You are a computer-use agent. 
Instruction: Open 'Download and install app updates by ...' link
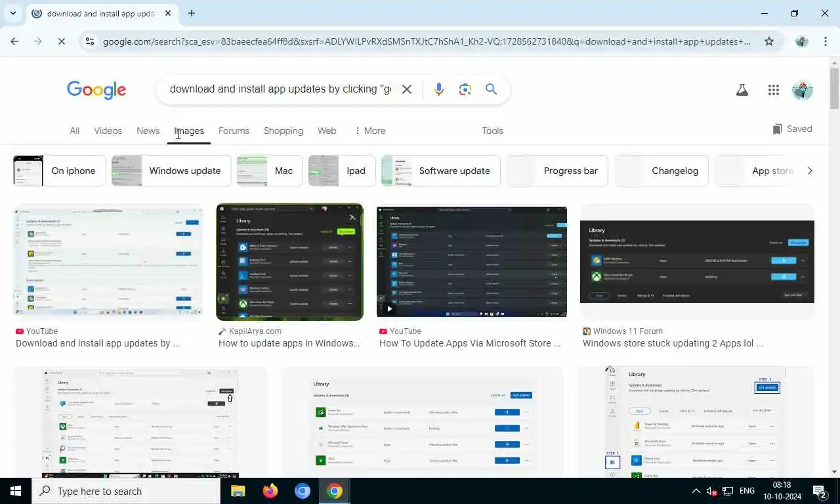98,343
